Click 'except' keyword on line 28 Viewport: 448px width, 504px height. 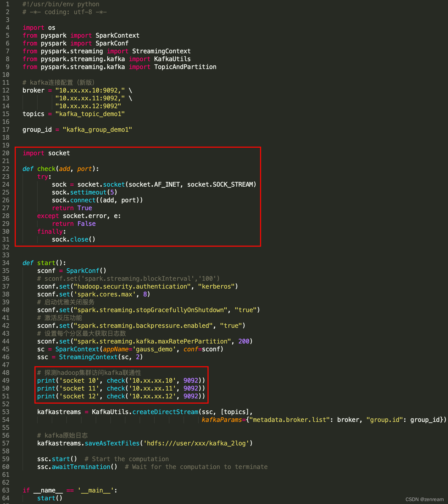pyautogui.click(x=48, y=216)
